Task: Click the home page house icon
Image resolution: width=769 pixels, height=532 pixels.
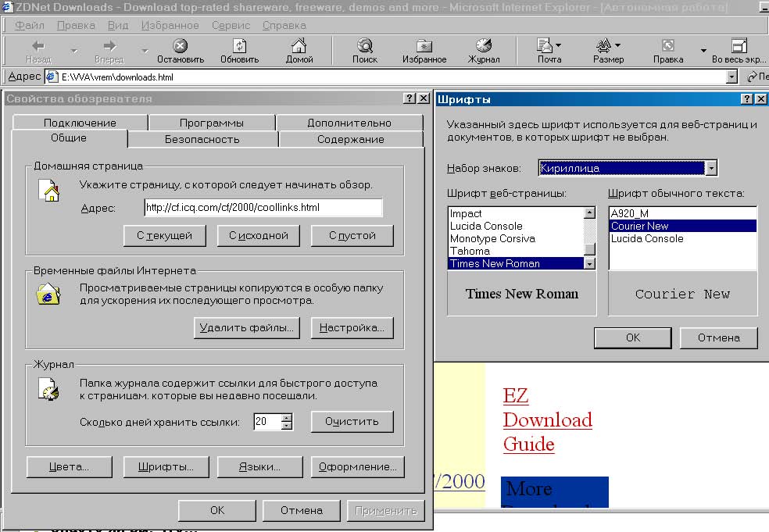Action: (x=49, y=191)
